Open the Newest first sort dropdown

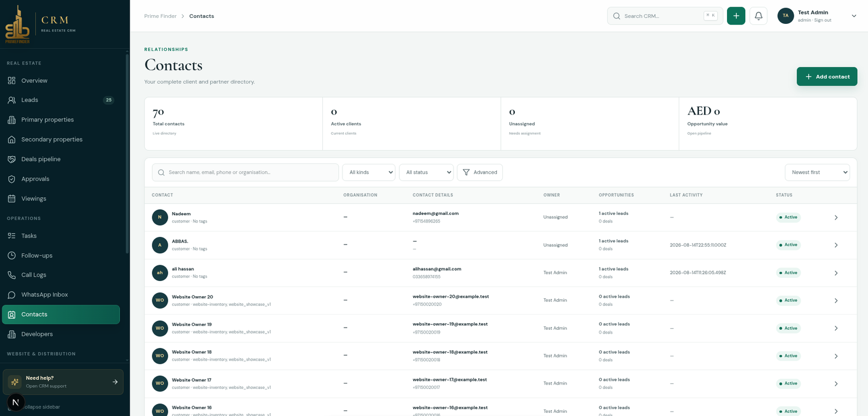(818, 172)
